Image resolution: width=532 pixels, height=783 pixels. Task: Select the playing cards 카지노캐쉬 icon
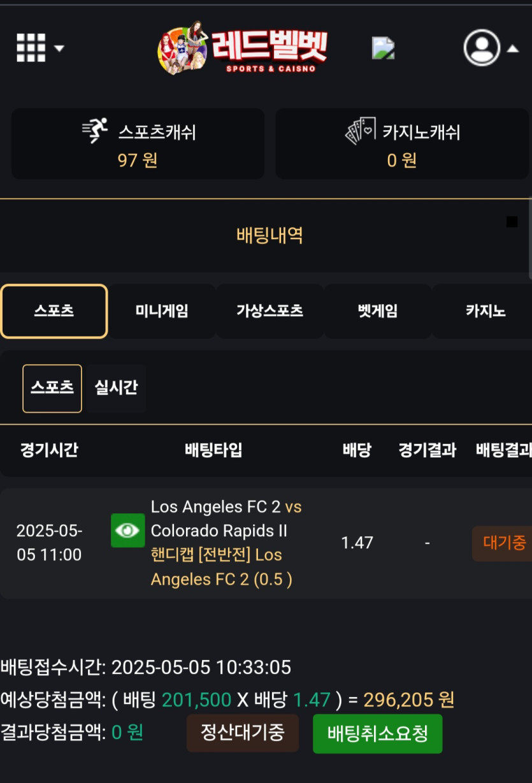click(361, 131)
